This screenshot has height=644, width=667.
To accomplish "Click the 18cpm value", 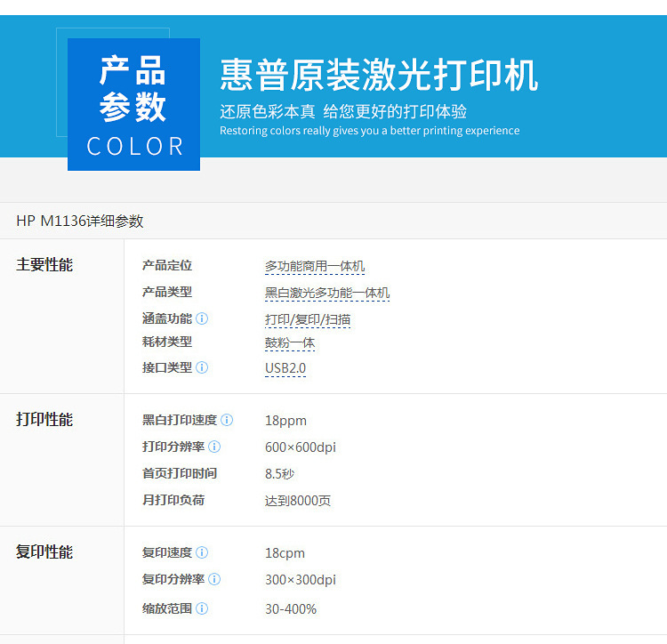I will coord(285,553).
